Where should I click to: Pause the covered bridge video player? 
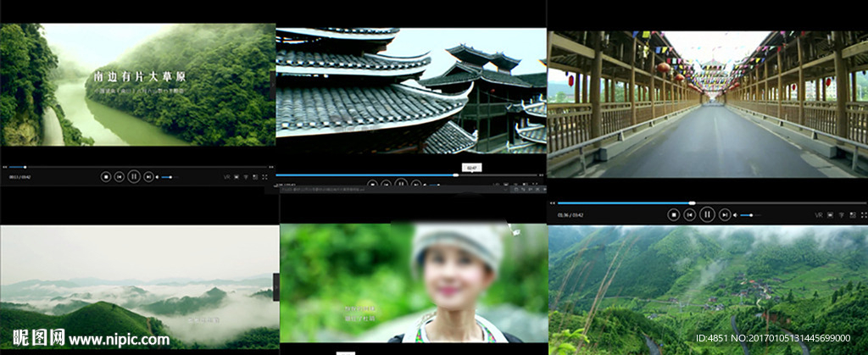(x=707, y=214)
